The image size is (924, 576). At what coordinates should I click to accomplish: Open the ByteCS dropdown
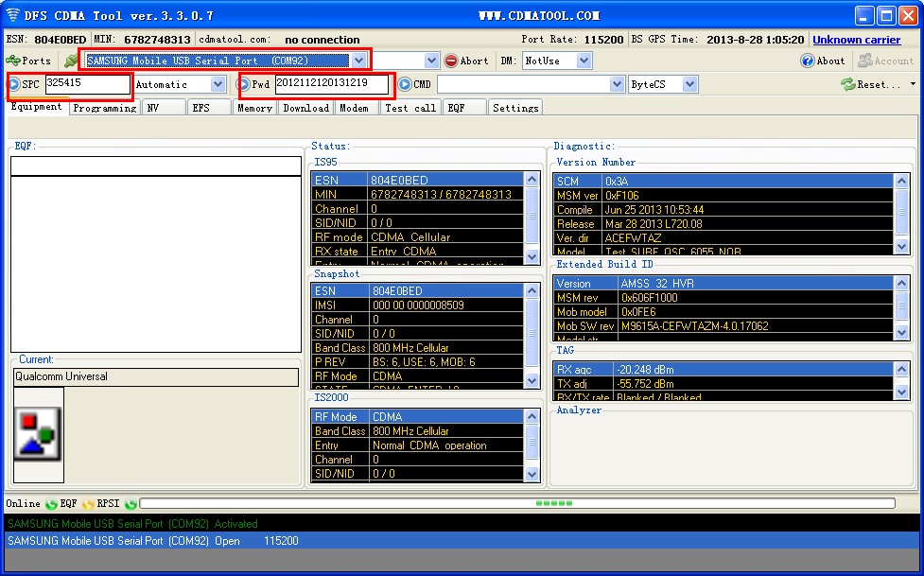tap(690, 84)
